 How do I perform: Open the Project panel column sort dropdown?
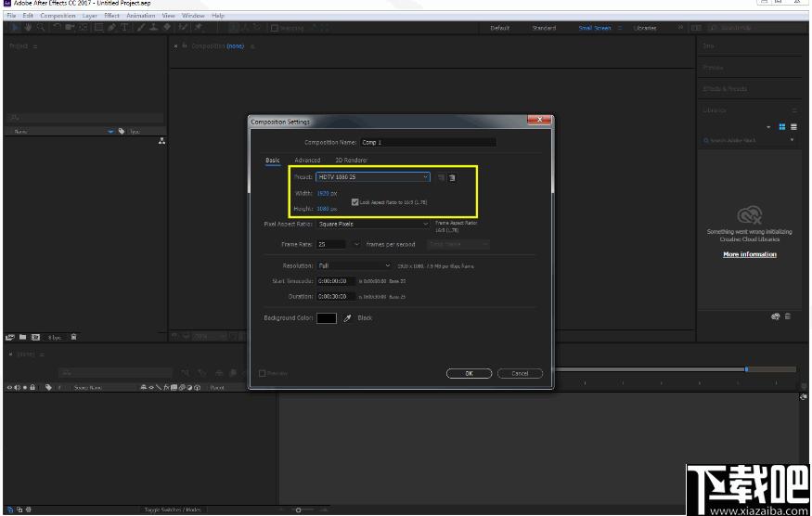[110, 132]
